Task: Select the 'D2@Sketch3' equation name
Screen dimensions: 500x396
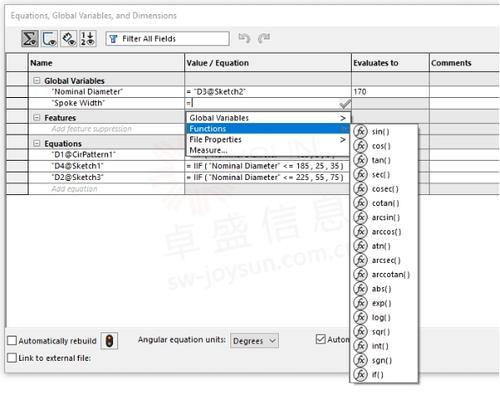Action: 78,177
